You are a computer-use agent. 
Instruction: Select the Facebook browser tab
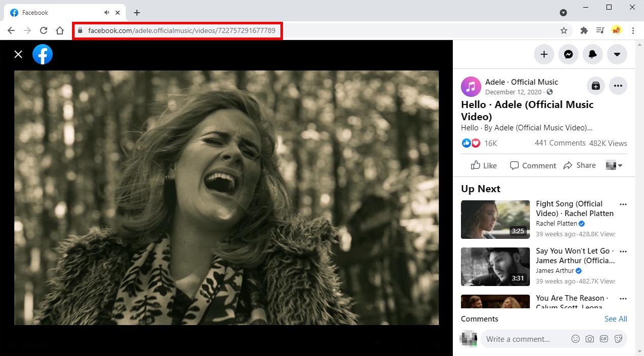click(x=66, y=13)
